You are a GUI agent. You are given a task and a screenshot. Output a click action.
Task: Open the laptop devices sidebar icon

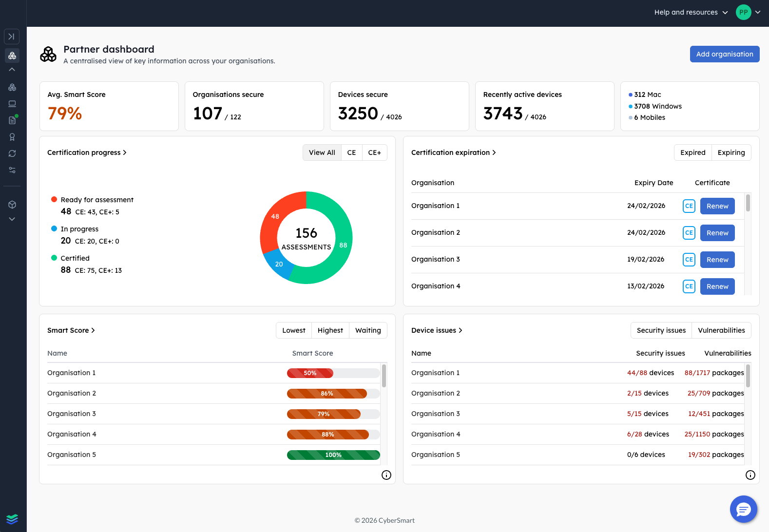(x=12, y=104)
